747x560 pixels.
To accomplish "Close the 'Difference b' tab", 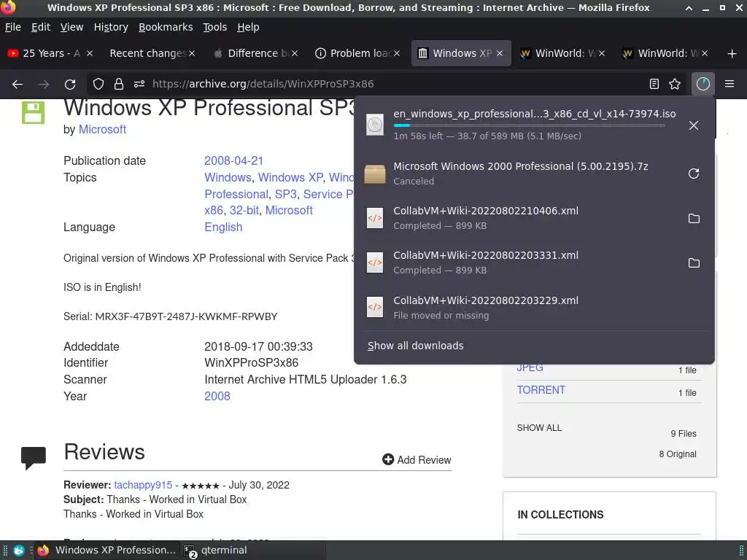I will pyautogui.click(x=295, y=53).
